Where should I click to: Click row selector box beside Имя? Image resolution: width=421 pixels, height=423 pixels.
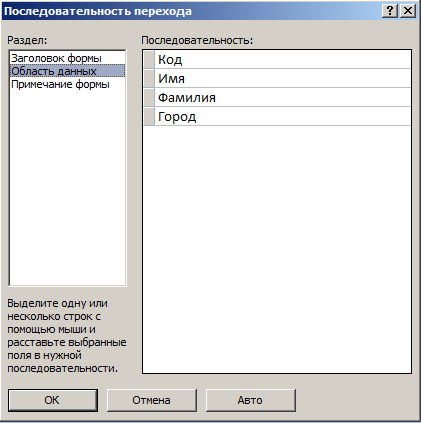click(149, 78)
